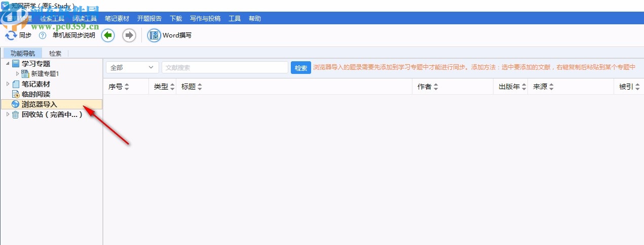The width and height of the screenshot is (644, 245).
Task: Select the 临时阅读 tree item
Action: pos(36,94)
